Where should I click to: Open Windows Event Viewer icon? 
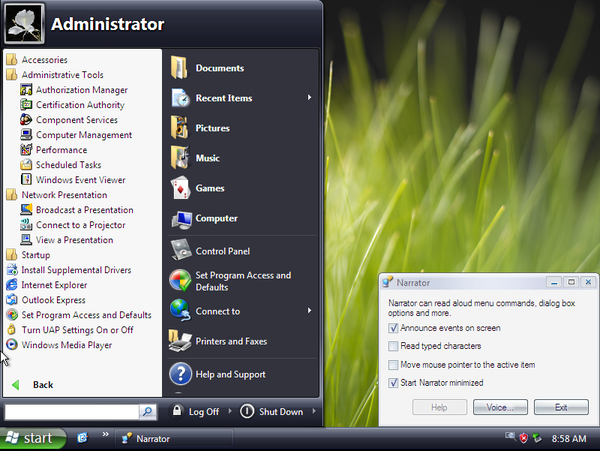coord(26,180)
